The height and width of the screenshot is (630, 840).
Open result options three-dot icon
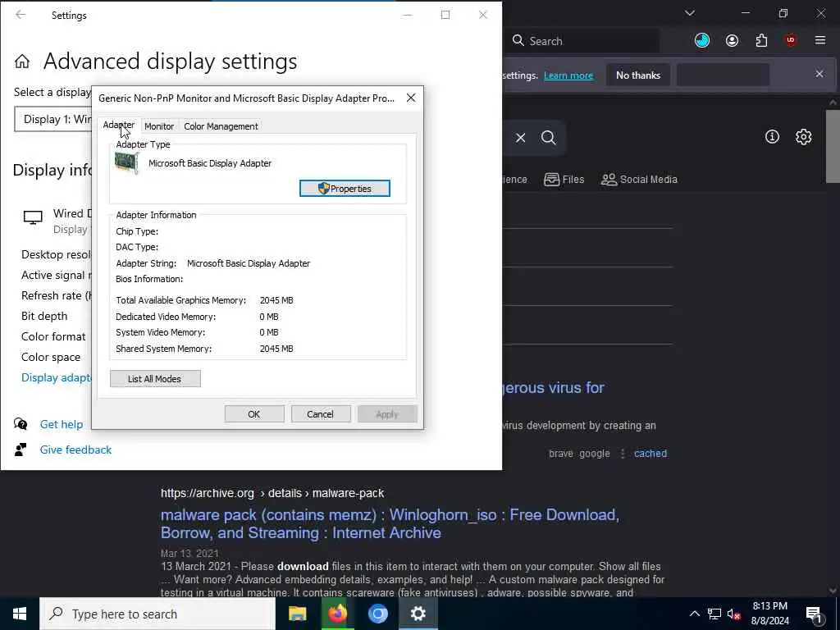pos(622,454)
